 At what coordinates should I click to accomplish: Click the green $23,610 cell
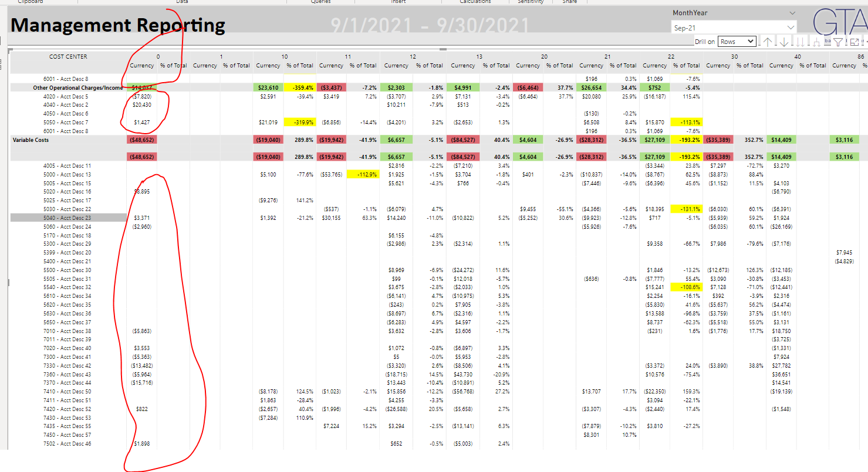pos(268,87)
